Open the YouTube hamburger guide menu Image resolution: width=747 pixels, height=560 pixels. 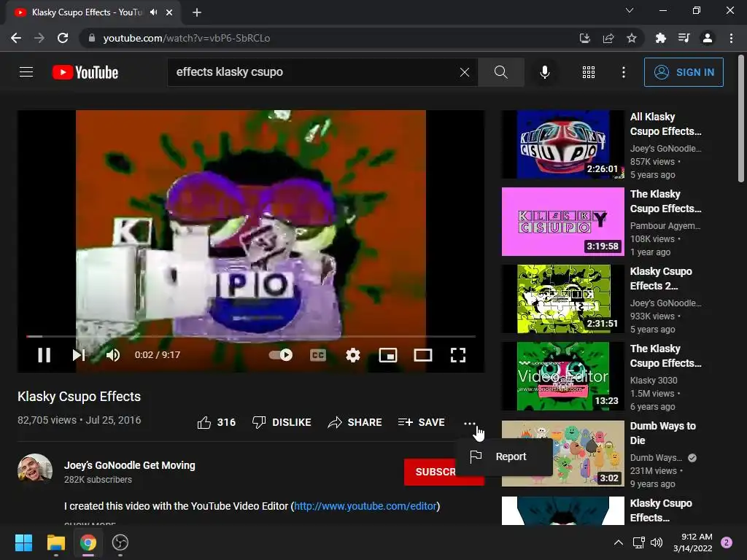point(26,72)
